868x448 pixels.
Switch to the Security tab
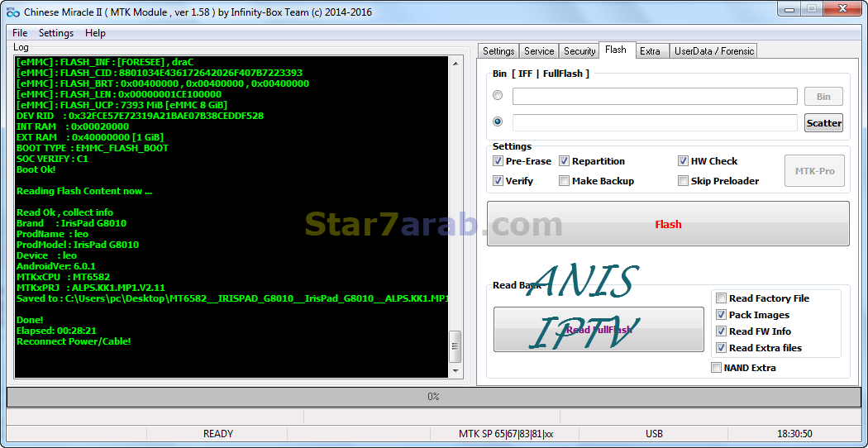pyautogui.click(x=579, y=51)
